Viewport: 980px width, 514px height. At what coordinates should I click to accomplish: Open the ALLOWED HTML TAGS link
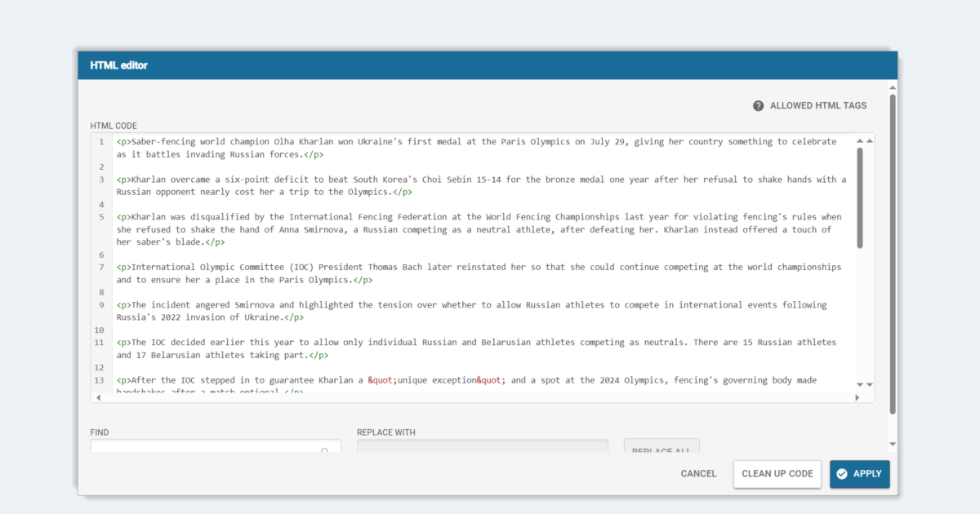click(x=818, y=106)
